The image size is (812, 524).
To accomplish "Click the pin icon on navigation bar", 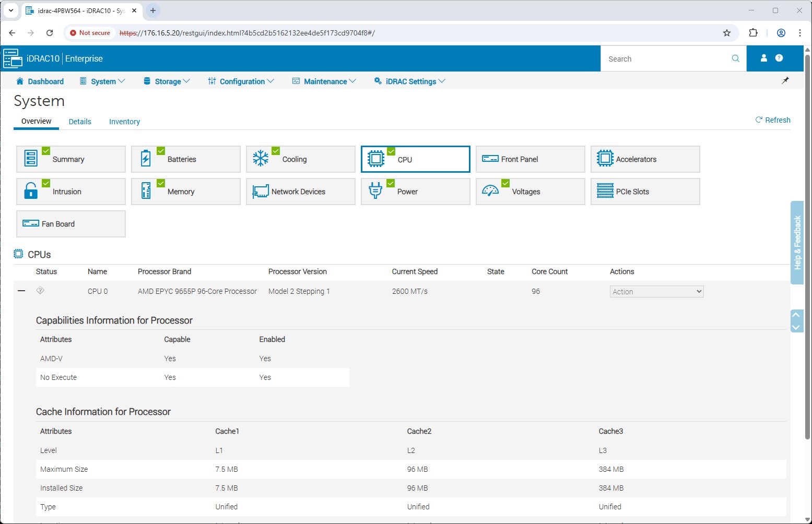I will coord(785,81).
